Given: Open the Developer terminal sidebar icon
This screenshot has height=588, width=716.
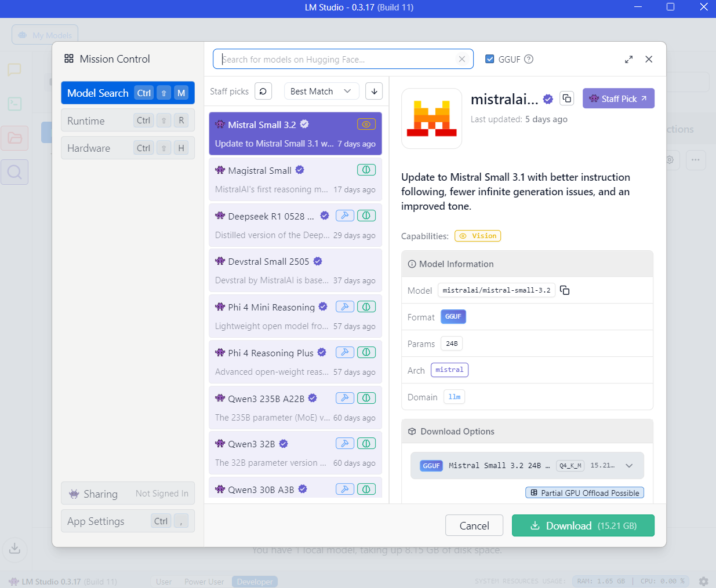Looking at the screenshot, I should pos(14,104).
